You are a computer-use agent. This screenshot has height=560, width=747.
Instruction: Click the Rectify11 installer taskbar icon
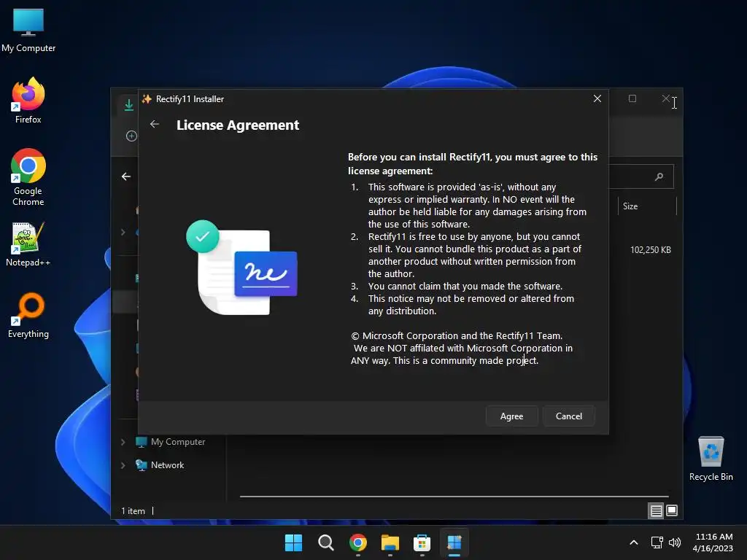click(454, 542)
